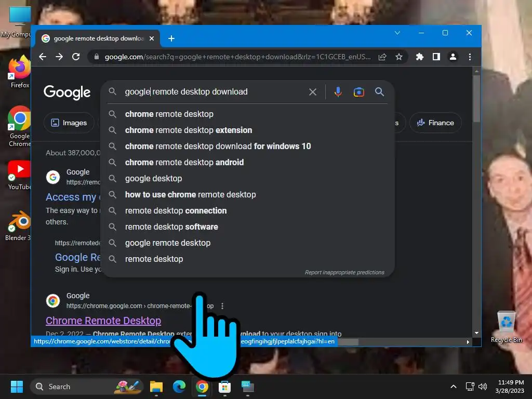The height and width of the screenshot is (399, 532).
Task: Start voice search with the microphone
Action: click(x=338, y=92)
